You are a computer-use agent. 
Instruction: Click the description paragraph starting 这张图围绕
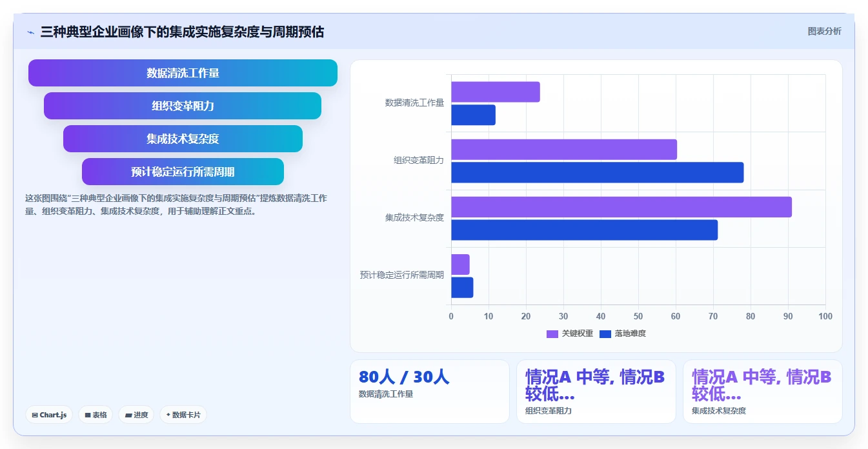(x=176, y=205)
